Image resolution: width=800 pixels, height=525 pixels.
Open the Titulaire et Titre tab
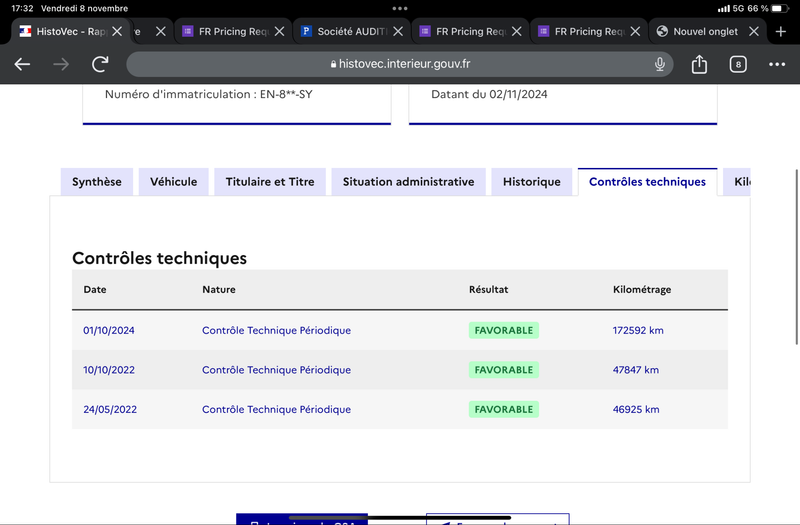click(270, 182)
